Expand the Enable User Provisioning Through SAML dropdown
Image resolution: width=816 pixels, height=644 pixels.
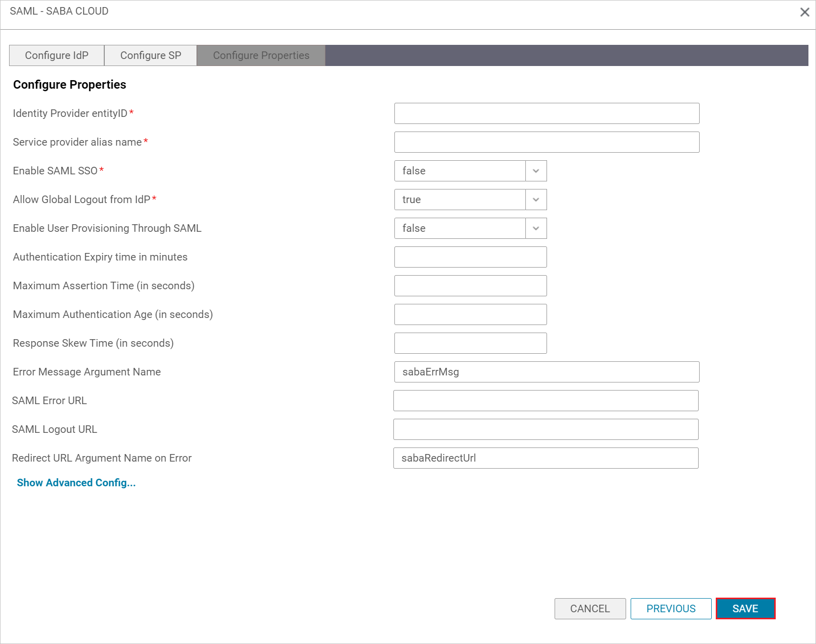coord(535,228)
